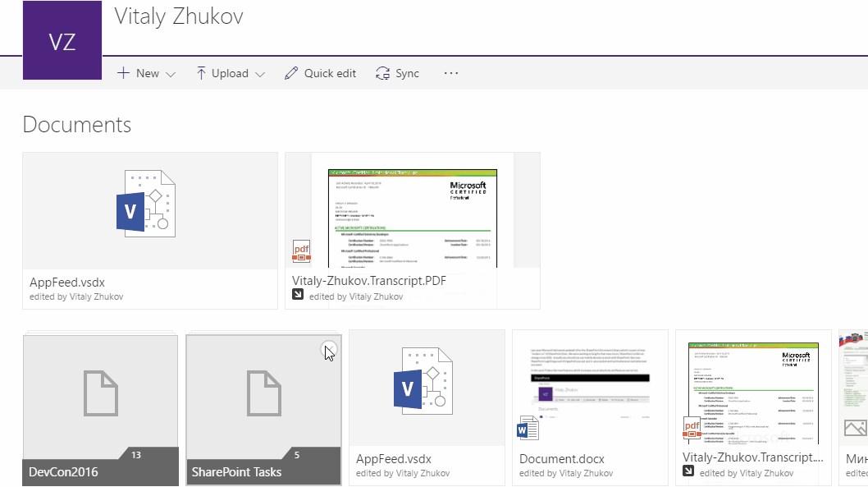Screen dimensions: 868x487
Task: Tick the selection circle on SharePoint Tasks
Action: (329, 350)
